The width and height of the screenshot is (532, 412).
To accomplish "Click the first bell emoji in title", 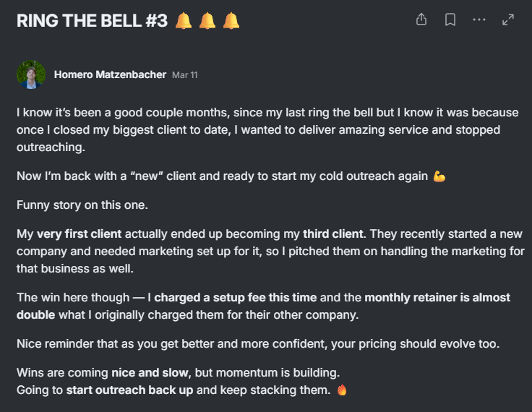I will (184, 21).
